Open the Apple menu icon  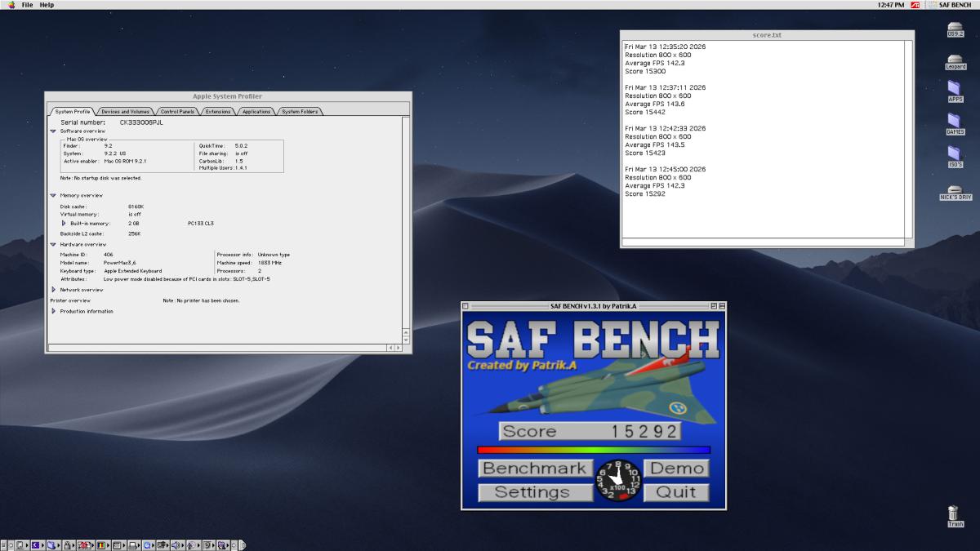pyautogui.click(x=11, y=5)
